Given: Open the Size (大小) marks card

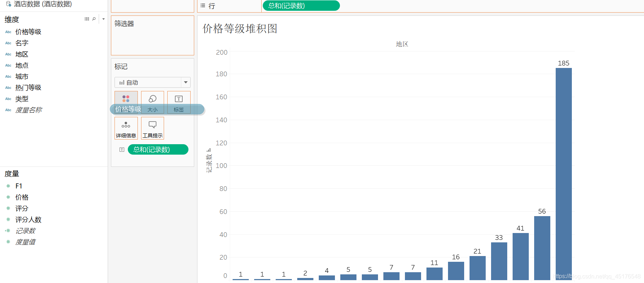Looking at the screenshot, I should pos(153,102).
